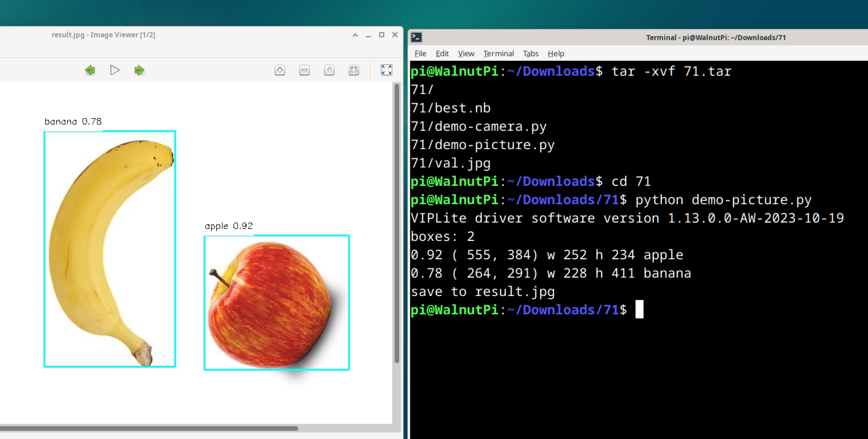This screenshot has width=868, height=439.
Task: Click the 'save to result.jpg' line
Action: (483, 292)
